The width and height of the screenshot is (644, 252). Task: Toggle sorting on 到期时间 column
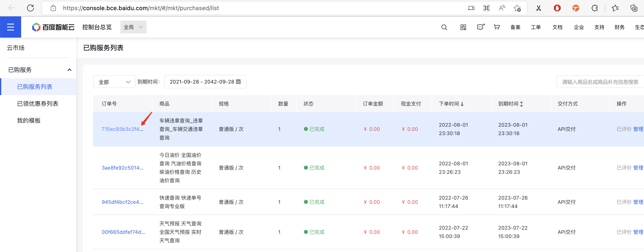click(522, 104)
